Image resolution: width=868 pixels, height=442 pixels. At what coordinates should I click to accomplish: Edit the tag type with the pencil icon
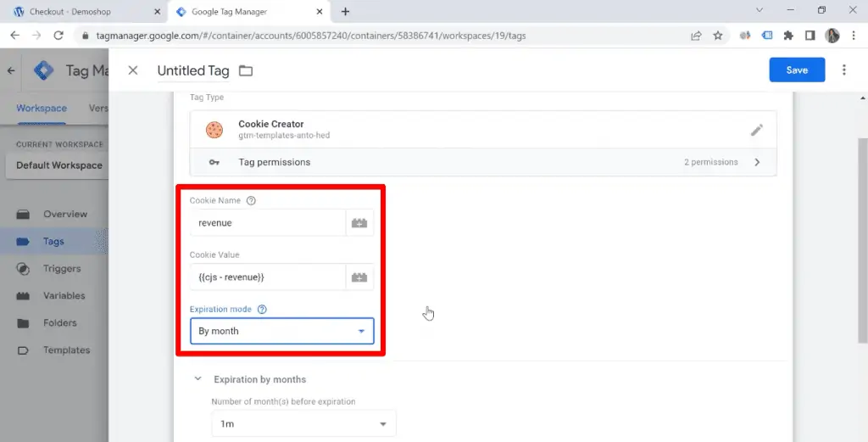[757, 130]
